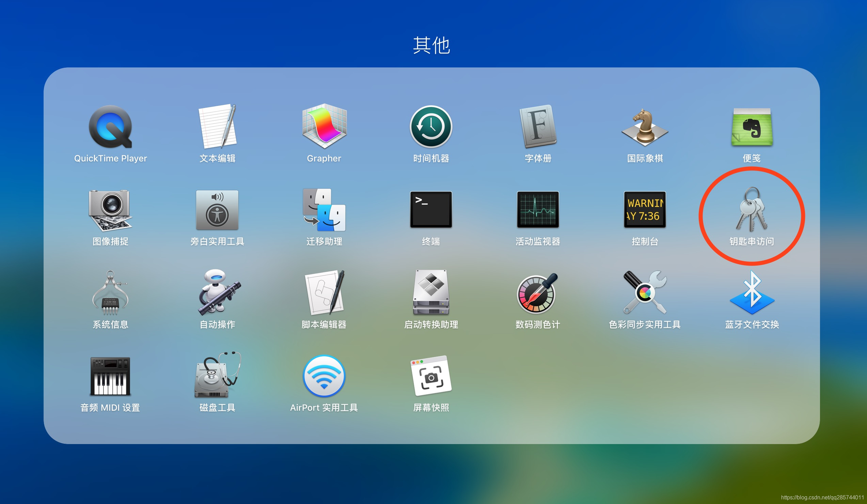Open 系统信息 (System Information)

pos(110,293)
